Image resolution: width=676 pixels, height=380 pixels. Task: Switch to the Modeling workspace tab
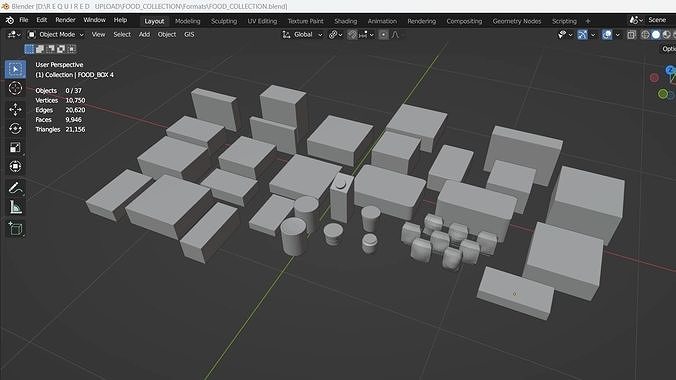[188, 21]
